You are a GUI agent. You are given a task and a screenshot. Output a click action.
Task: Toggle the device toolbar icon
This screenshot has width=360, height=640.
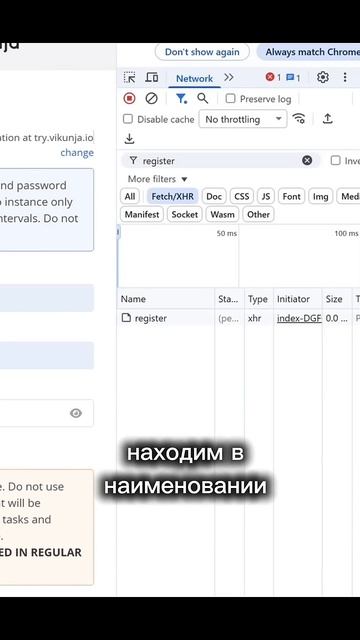click(152, 77)
